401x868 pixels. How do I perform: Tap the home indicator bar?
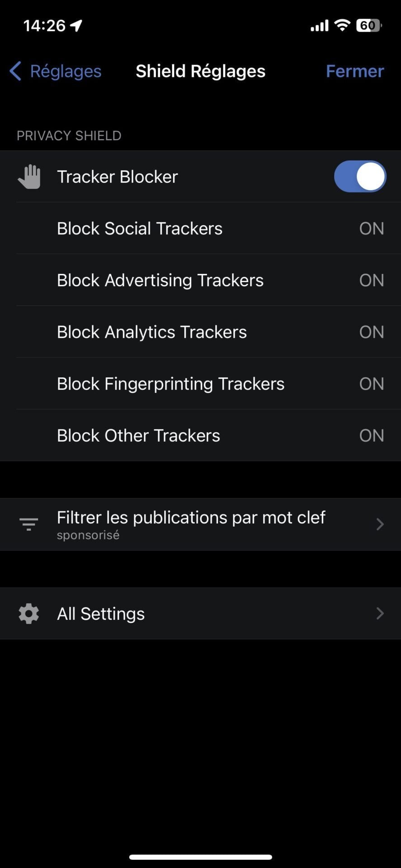(x=200, y=857)
